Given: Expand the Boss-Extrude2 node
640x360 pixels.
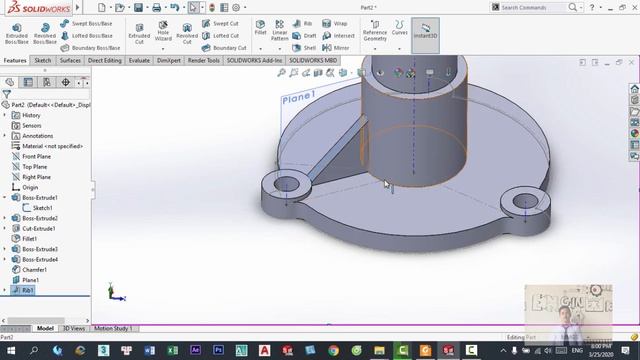Looking at the screenshot, I should point(5,218).
